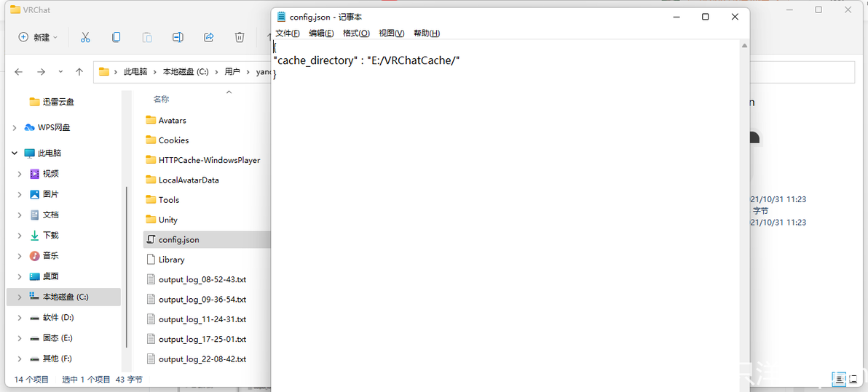Switch Explorer to details view icon

click(840, 379)
